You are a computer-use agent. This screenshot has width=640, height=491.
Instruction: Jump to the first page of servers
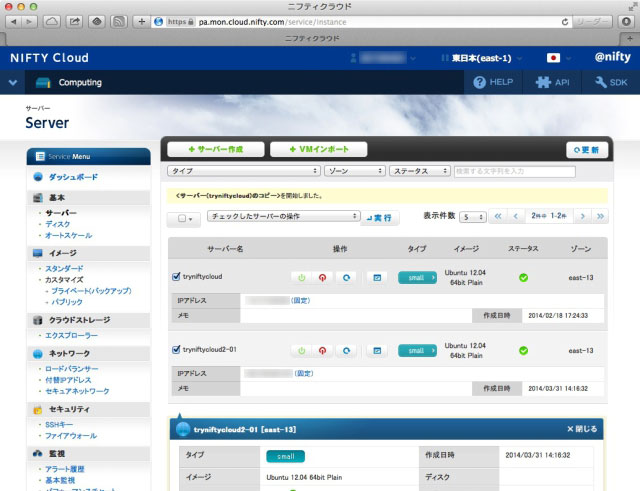[498, 216]
